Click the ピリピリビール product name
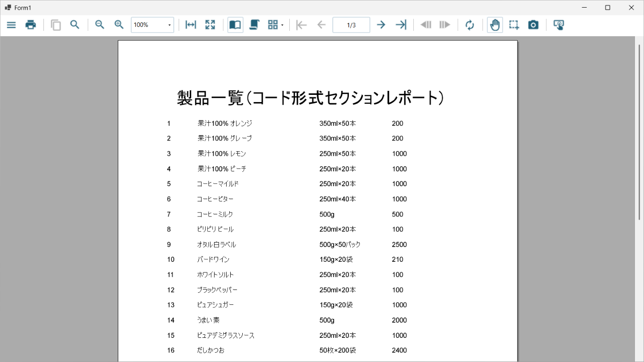The height and width of the screenshot is (362, 644). coord(215,229)
